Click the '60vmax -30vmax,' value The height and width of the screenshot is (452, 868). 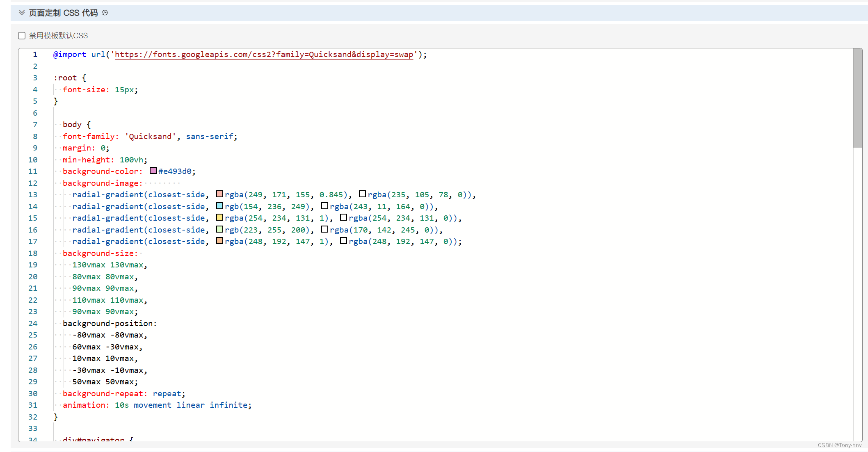click(107, 347)
